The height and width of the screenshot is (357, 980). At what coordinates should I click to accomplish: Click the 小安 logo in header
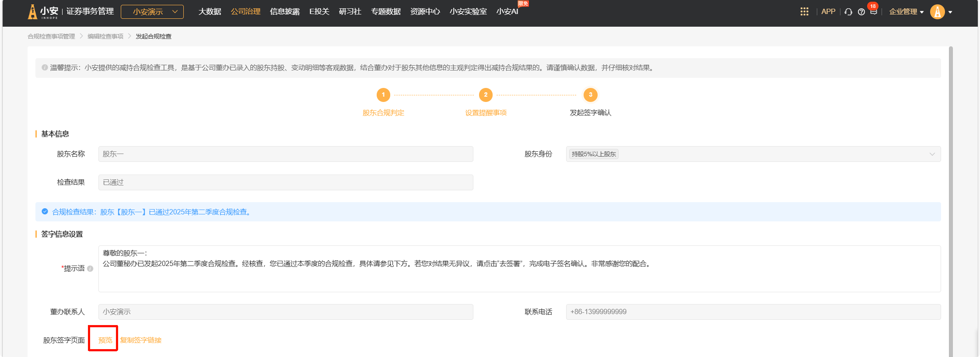(43, 12)
